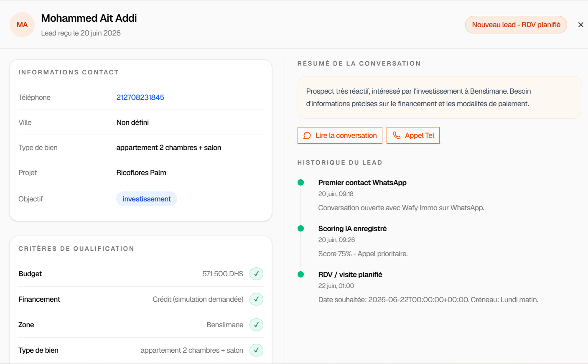Click 'Conversation ouverte avec Wafy Immo sur WhatsApp.'

(x=401, y=208)
